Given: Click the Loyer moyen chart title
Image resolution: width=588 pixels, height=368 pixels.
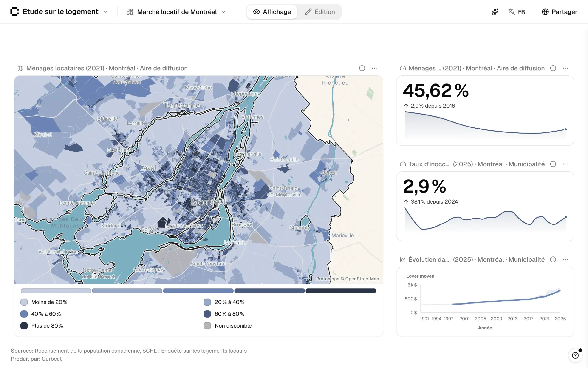Looking at the screenshot, I should point(420,276).
